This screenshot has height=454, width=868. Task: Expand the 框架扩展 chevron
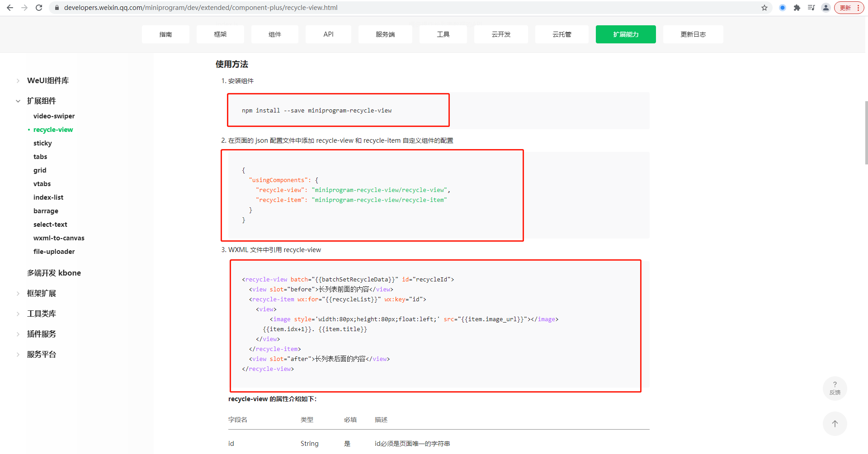point(18,294)
